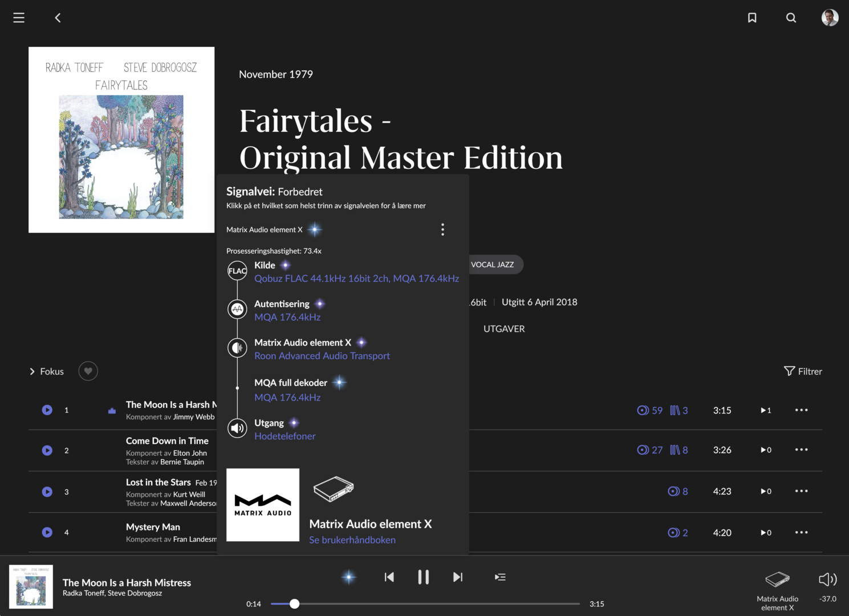This screenshot has height=616, width=849.
Task: Skip to the previous track
Action: pyautogui.click(x=389, y=577)
